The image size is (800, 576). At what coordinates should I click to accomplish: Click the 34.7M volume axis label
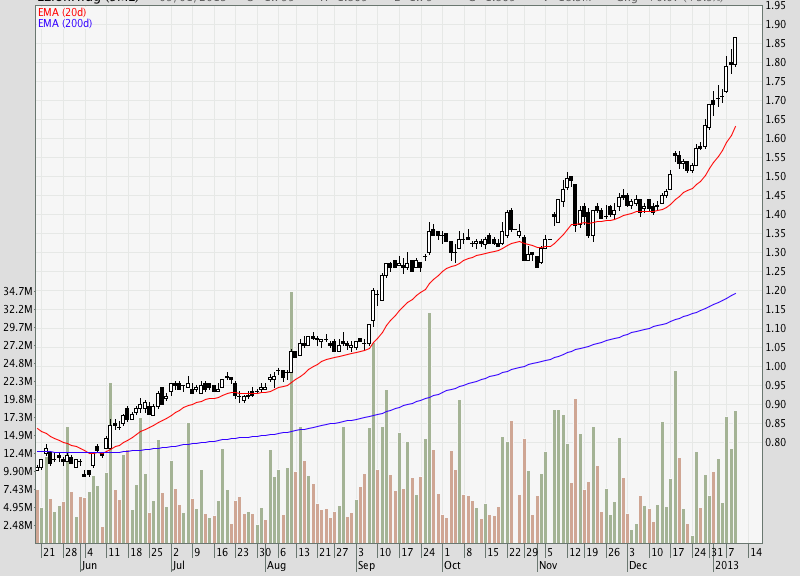pos(19,291)
